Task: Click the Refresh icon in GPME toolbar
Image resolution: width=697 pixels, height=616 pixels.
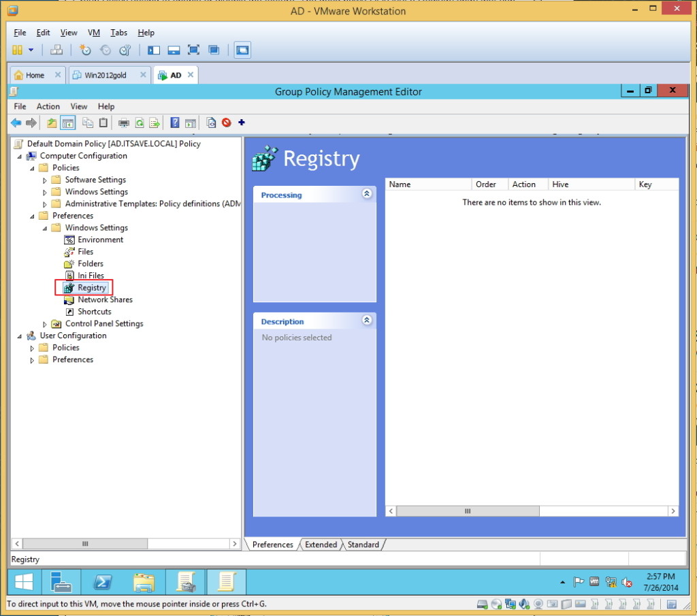Action: tap(140, 123)
